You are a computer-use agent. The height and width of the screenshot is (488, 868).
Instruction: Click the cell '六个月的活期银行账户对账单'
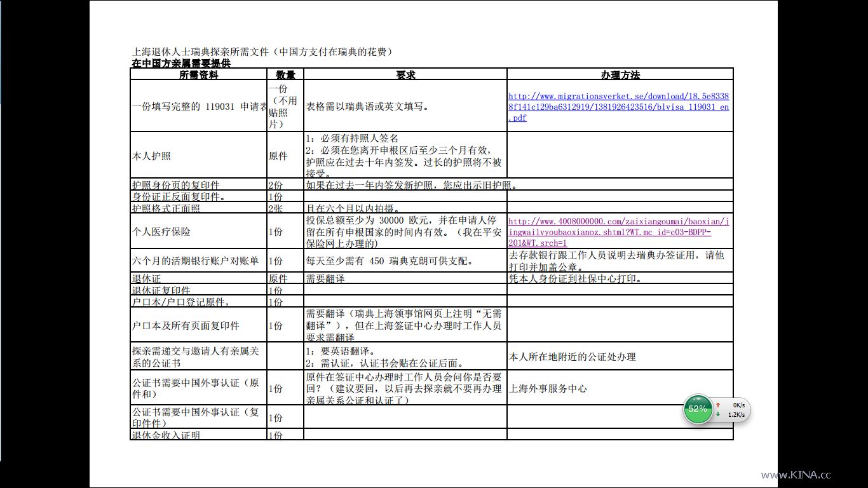pos(198,261)
